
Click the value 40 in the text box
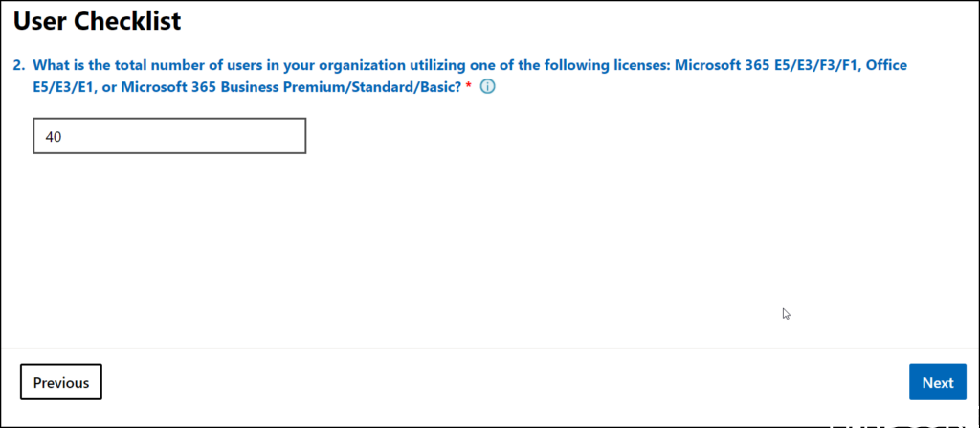pyautogui.click(x=54, y=137)
